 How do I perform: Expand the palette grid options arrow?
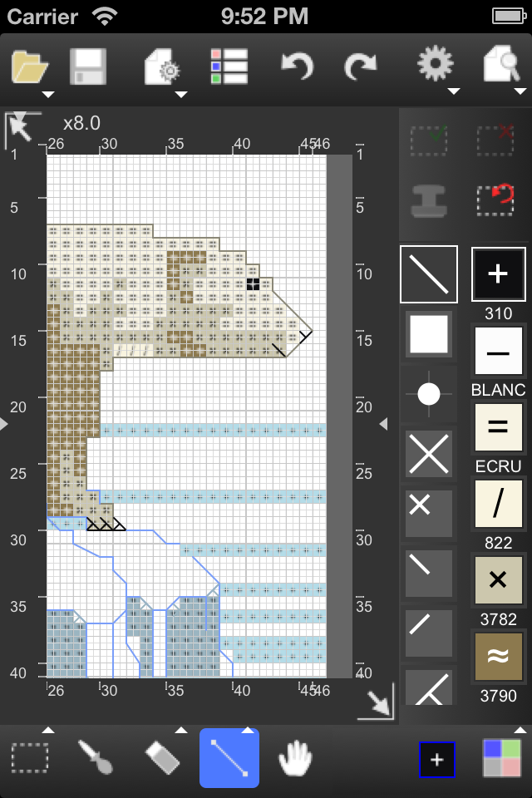point(520,731)
